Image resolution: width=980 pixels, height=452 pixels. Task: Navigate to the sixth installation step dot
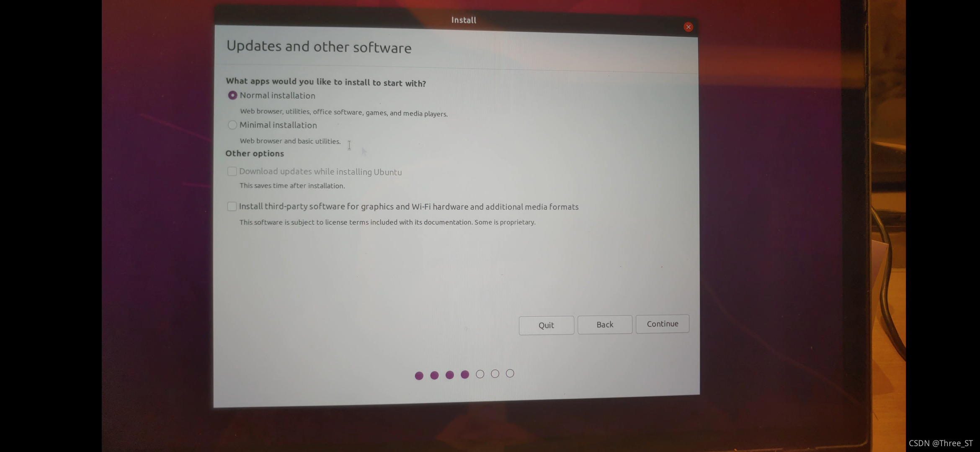(494, 373)
